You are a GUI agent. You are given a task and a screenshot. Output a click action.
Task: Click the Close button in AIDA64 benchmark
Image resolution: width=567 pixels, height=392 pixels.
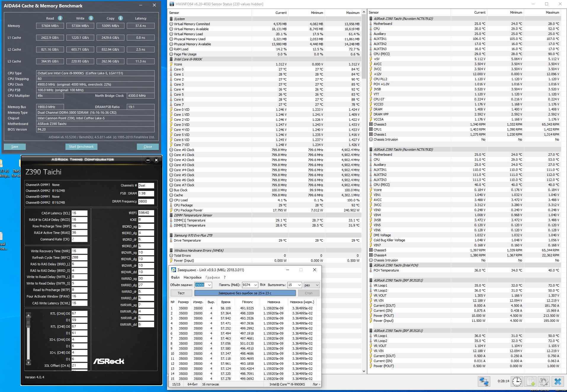148,147
